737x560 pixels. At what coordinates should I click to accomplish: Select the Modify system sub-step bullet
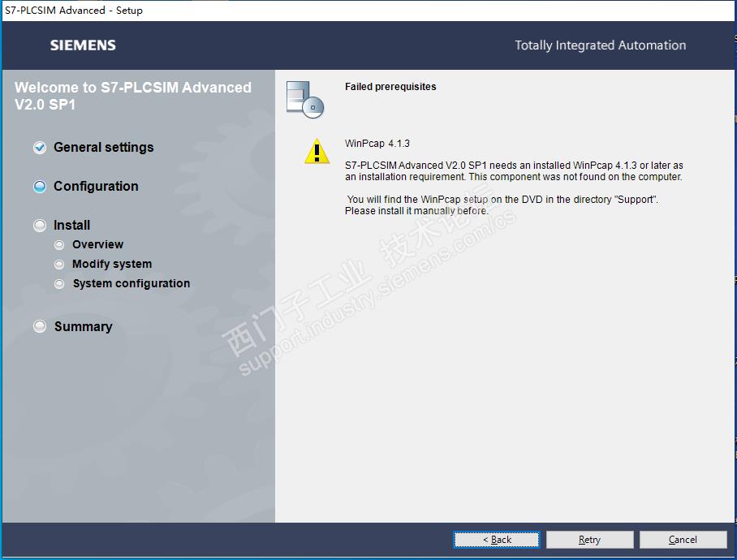tap(59, 265)
